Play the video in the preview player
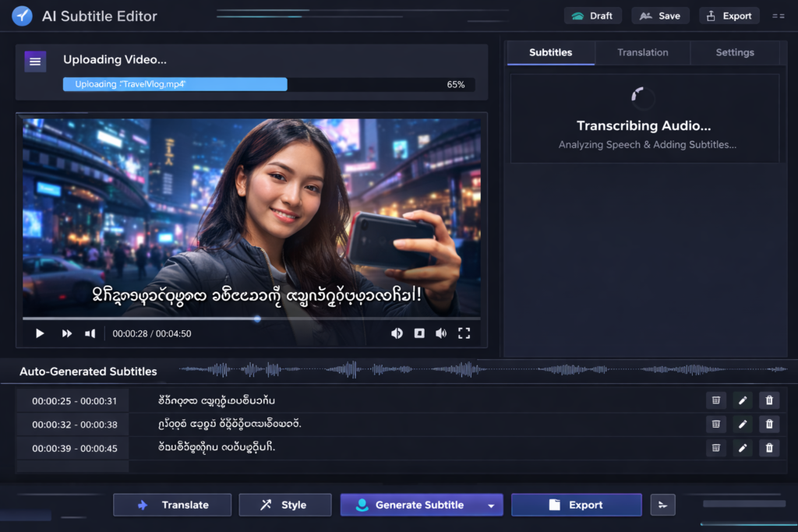Image resolution: width=798 pixels, height=532 pixels. (40, 333)
